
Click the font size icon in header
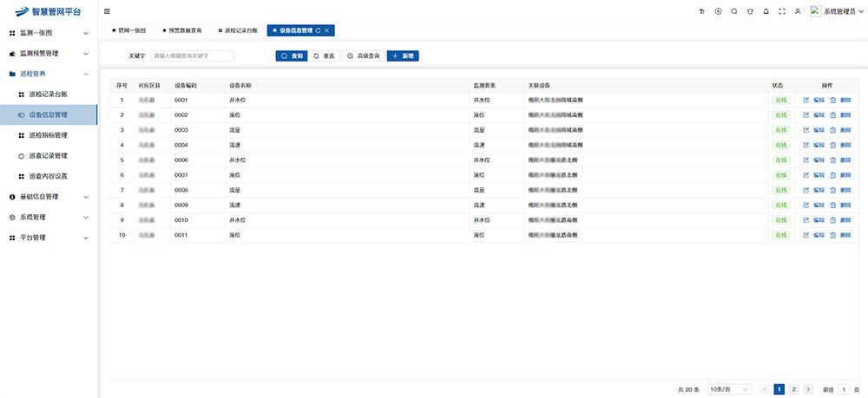[x=701, y=11]
